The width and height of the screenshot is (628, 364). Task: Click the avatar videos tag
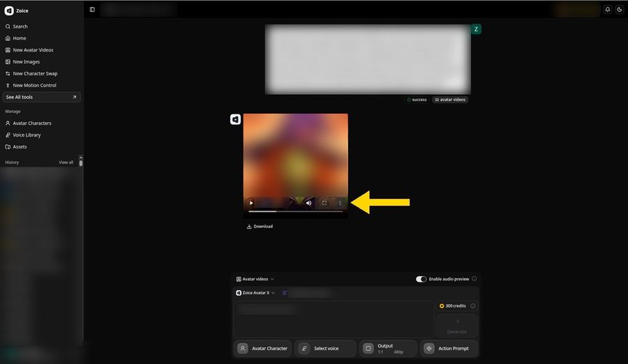pos(450,100)
